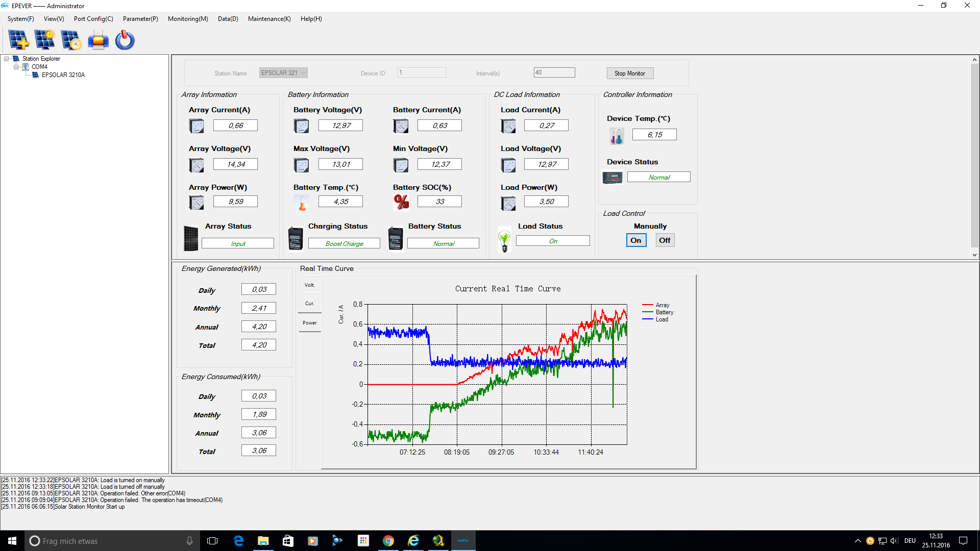Click the add station solar panel icon

[19, 40]
